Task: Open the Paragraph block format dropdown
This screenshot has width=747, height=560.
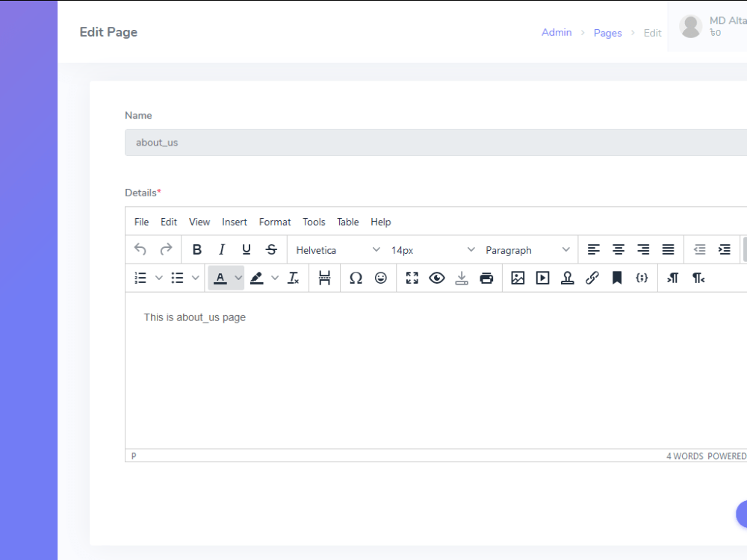Action: pos(527,250)
